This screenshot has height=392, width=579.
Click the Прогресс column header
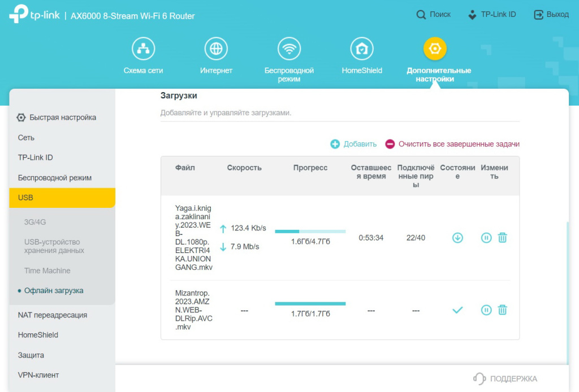(310, 167)
